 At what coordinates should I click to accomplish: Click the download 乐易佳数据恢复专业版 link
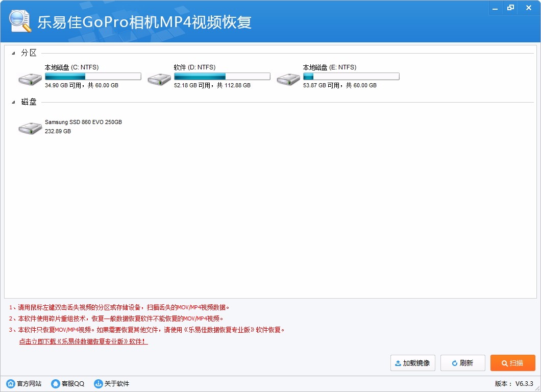point(84,341)
